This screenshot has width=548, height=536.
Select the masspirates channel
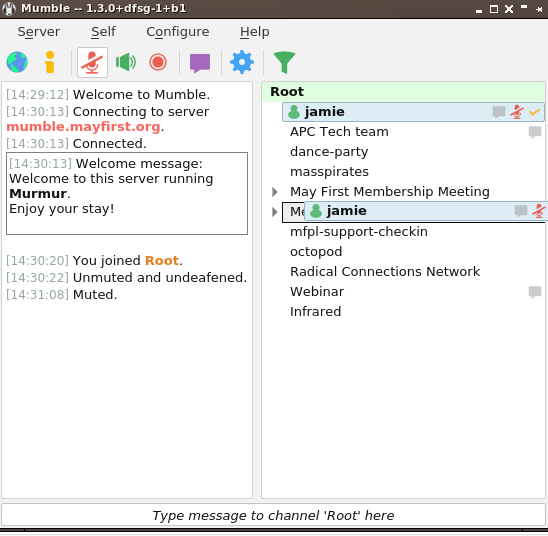[x=329, y=172]
